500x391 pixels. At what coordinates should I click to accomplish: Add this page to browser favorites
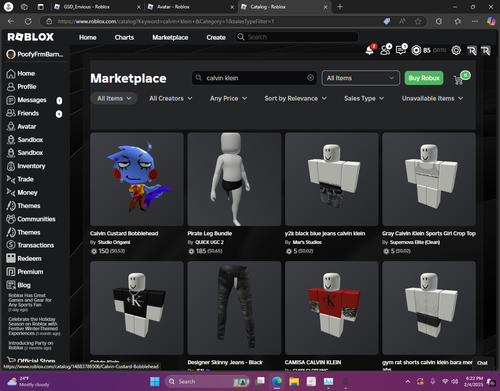click(x=418, y=21)
